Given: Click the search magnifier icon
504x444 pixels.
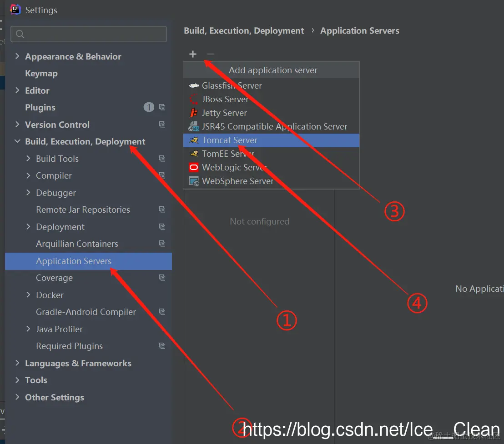Looking at the screenshot, I should coord(20,34).
